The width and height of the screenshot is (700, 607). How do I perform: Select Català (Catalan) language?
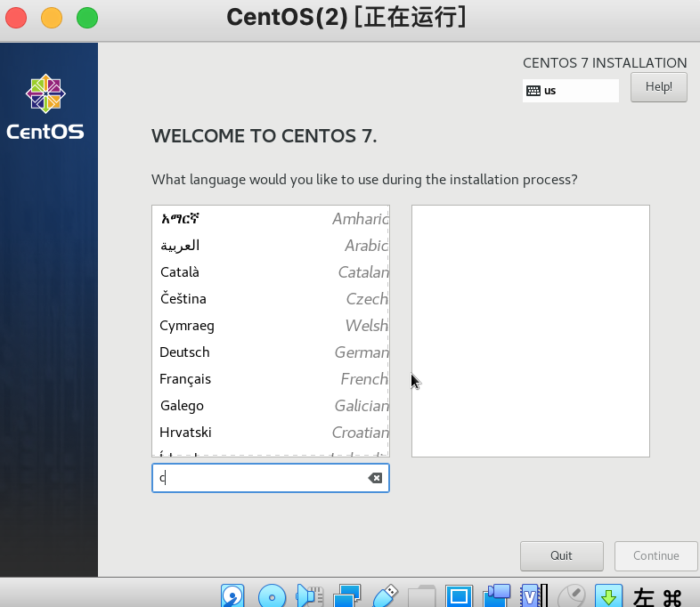coord(271,272)
